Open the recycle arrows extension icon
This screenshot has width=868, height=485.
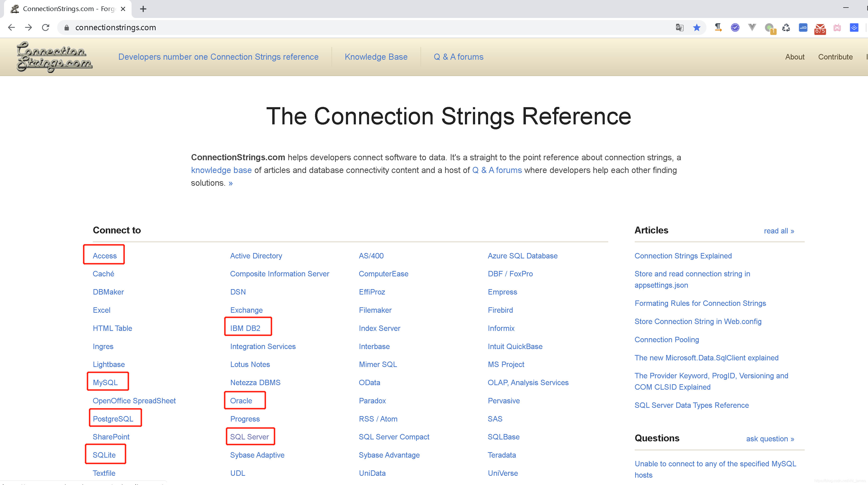(786, 27)
